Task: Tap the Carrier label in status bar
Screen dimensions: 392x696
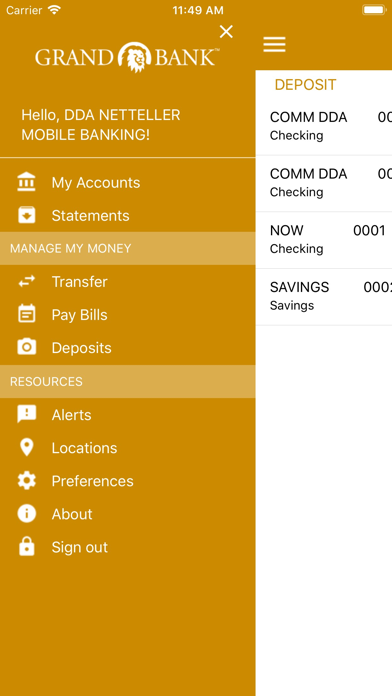Action: 24,10
